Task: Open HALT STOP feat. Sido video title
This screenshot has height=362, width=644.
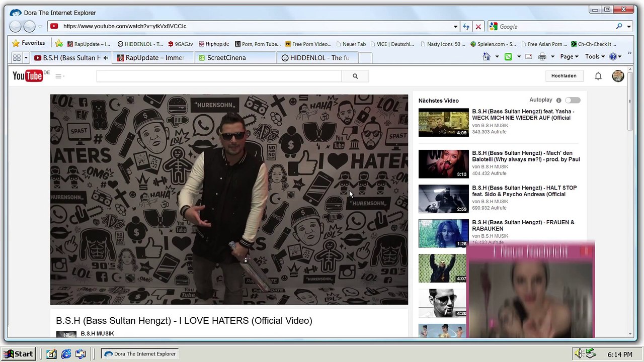Action: (x=524, y=191)
